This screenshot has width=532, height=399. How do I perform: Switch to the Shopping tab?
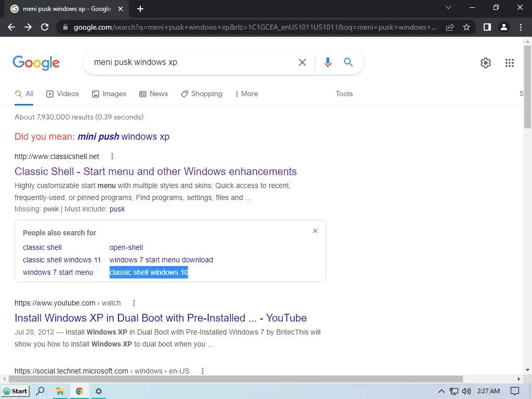(x=202, y=94)
